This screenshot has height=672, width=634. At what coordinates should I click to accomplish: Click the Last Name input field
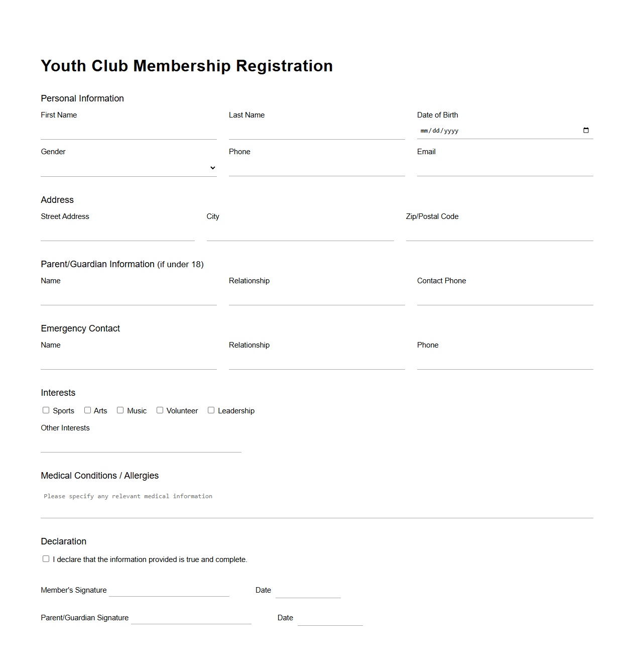316,133
